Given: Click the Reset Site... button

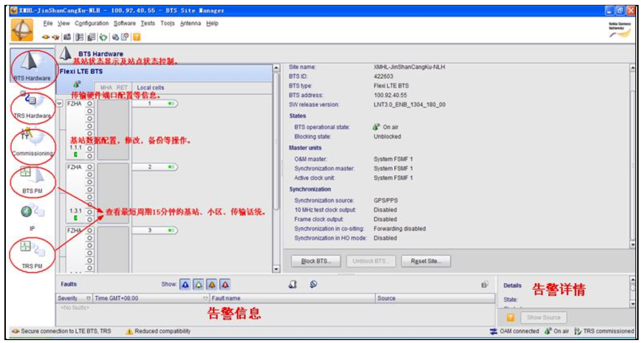Looking at the screenshot, I should [426, 261].
